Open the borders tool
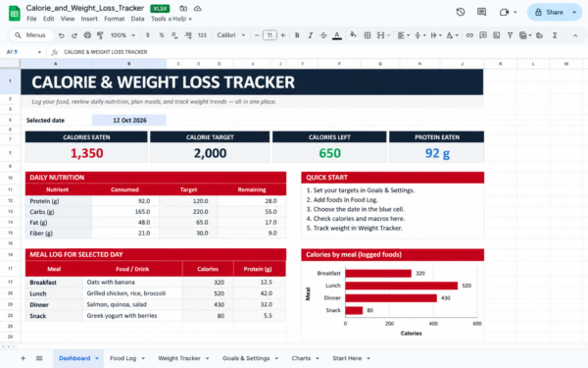588x368 pixels. (x=367, y=35)
